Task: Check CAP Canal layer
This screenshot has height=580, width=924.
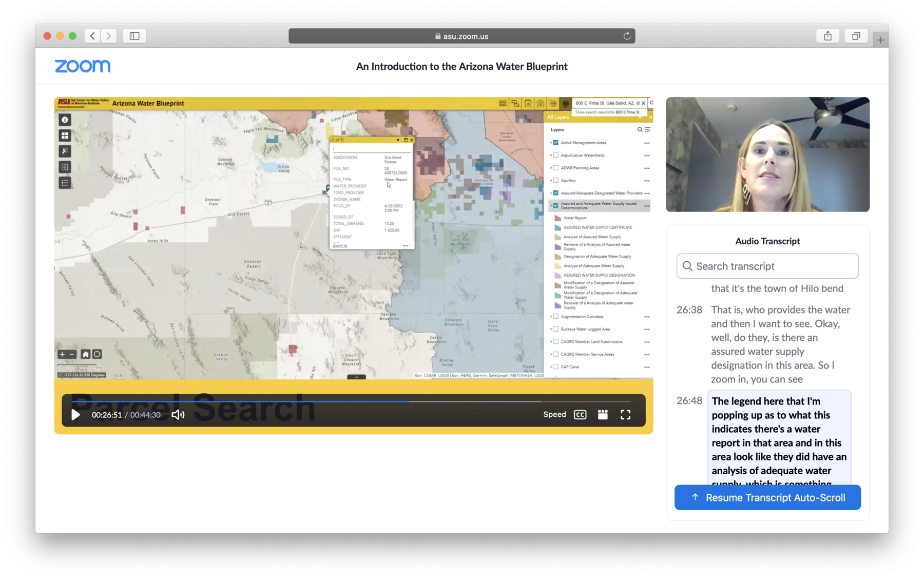Action: click(x=556, y=367)
